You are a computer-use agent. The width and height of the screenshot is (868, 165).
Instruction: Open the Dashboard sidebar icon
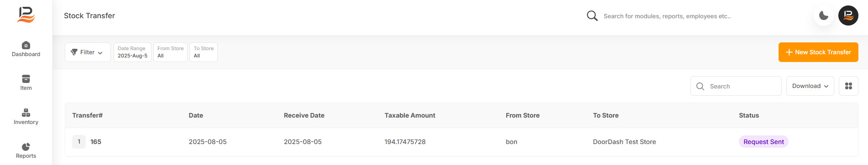tap(26, 45)
